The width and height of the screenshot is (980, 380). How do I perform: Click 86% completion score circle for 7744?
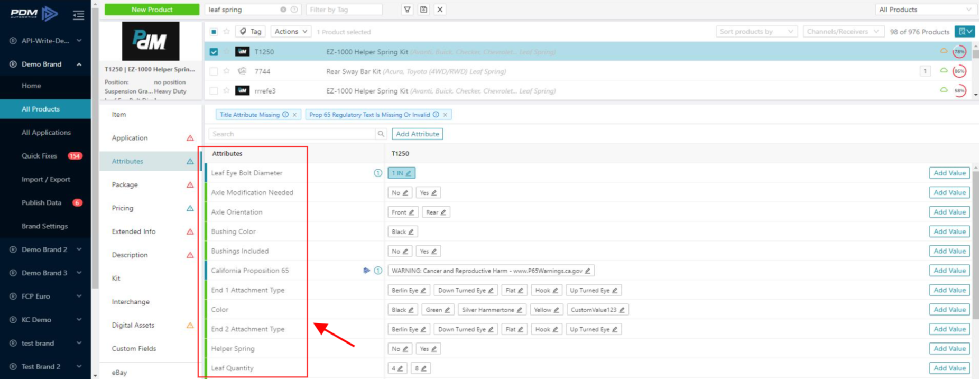pos(959,71)
